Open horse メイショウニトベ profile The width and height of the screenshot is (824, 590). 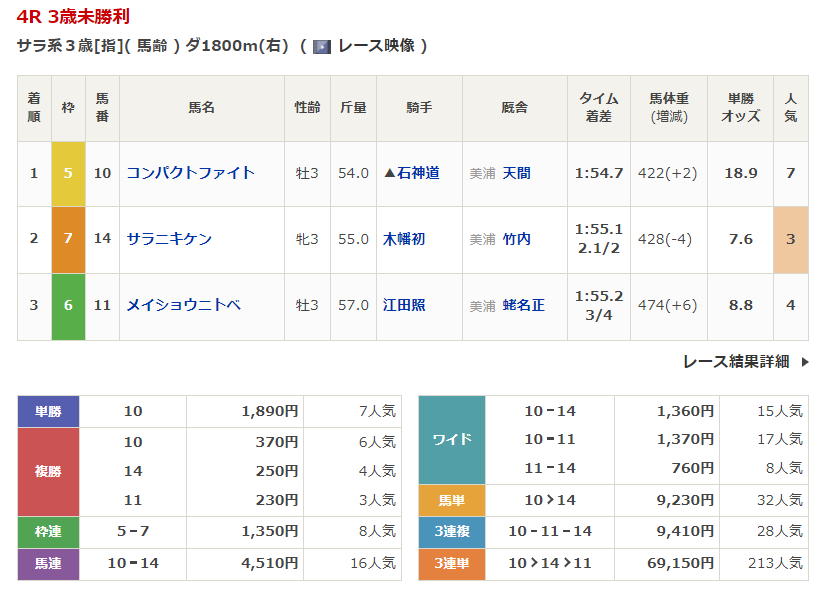(183, 305)
